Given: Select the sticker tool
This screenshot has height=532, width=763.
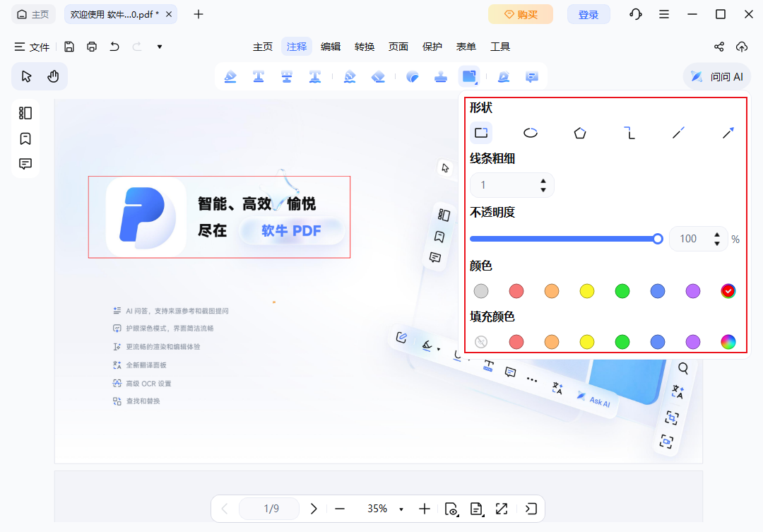Looking at the screenshot, I should 412,76.
